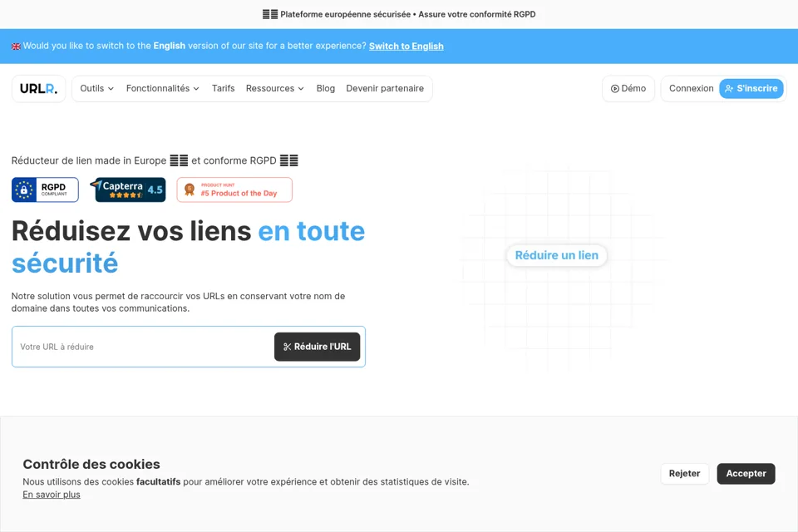Expand the Fonctionnalités dropdown
This screenshot has width=798, height=532.
pos(162,89)
